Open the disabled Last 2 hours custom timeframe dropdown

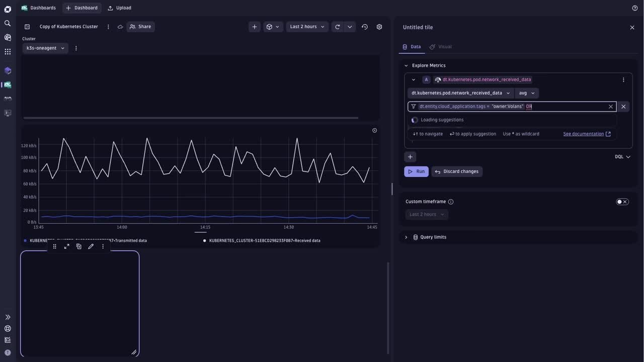coord(427,215)
